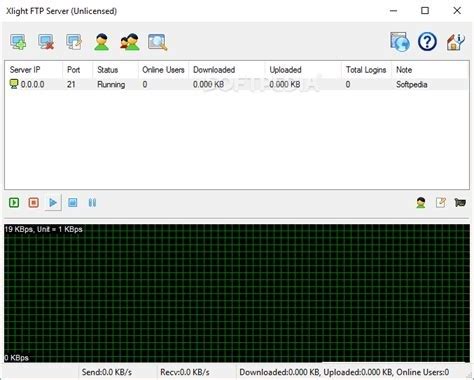Click the blue pause bars button

click(92, 202)
